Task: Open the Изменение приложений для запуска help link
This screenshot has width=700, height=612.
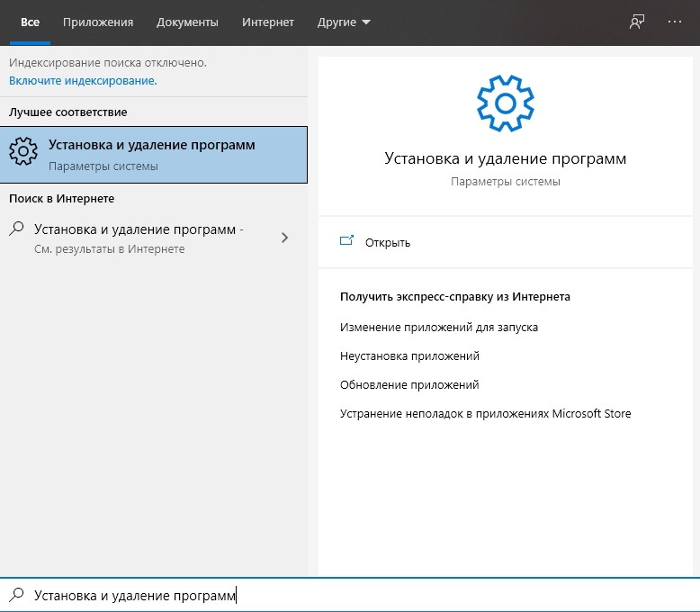Action: coord(439,327)
